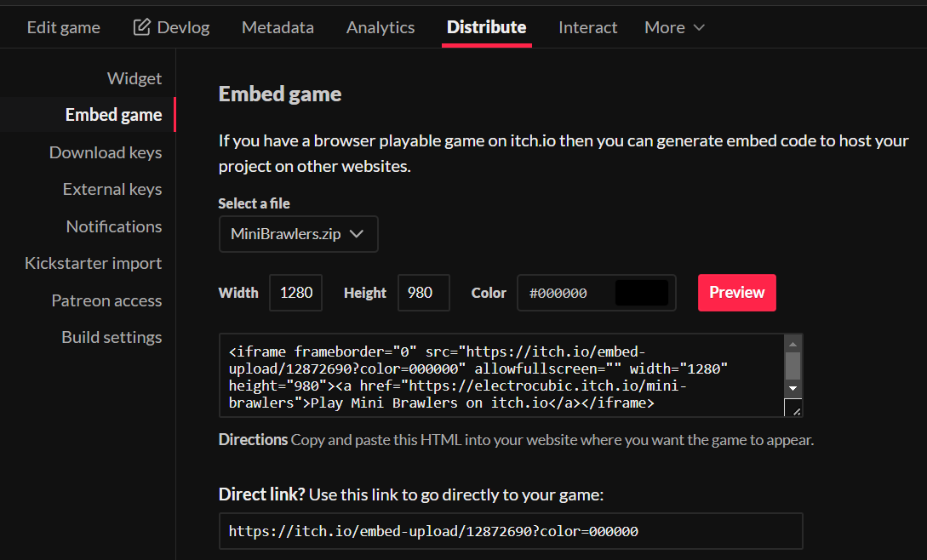Click the Directions instruction text

[x=516, y=440]
